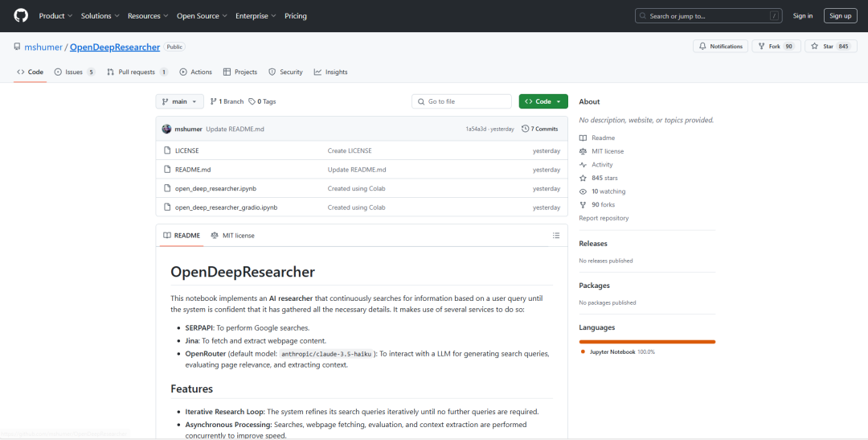Open README outline list icon
The width and height of the screenshot is (868, 440).
pyautogui.click(x=555, y=236)
